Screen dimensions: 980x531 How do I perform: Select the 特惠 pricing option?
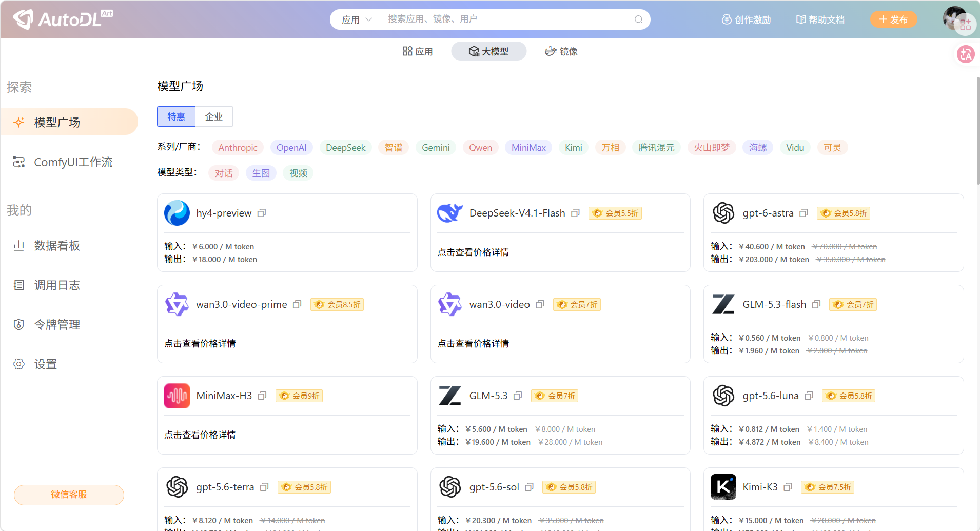tap(176, 116)
